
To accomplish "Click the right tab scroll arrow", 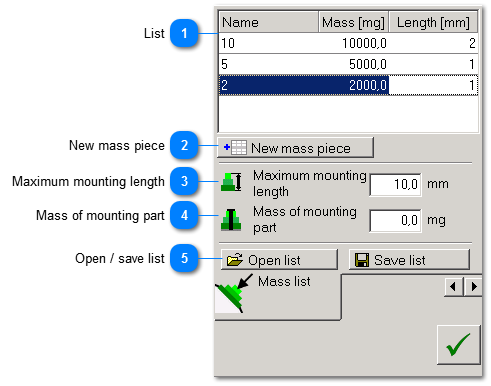I will [x=473, y=286].
